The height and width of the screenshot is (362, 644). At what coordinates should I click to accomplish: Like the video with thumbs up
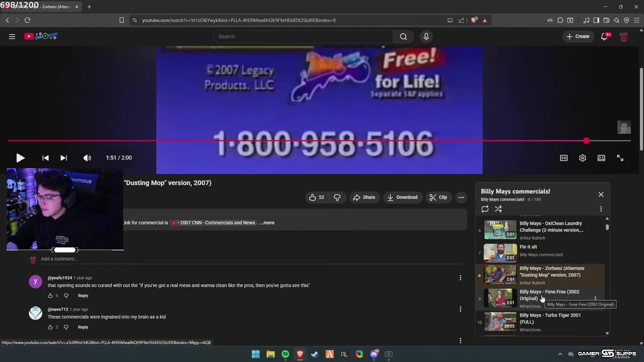(x=316, y=198)
